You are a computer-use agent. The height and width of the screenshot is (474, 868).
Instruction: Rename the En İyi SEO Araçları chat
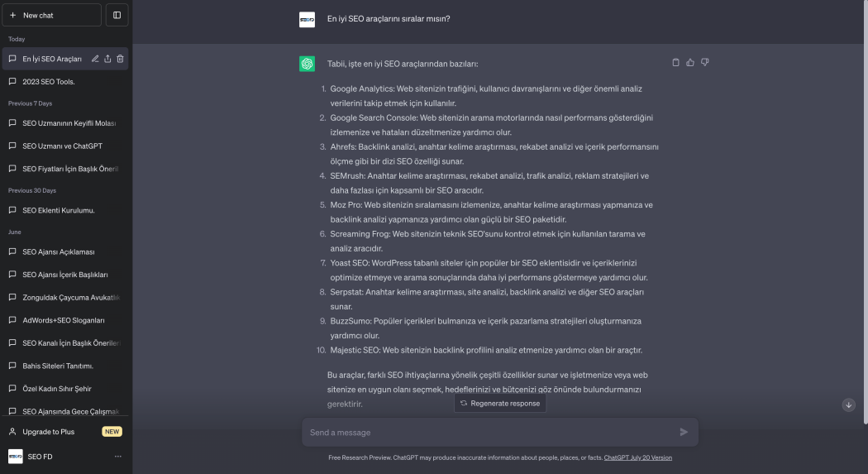point(95,59)
